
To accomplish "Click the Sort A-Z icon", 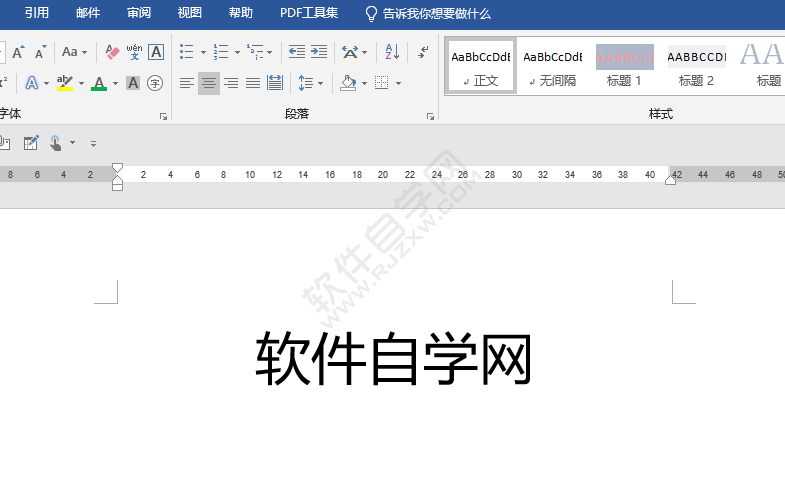I will point(392,52).
